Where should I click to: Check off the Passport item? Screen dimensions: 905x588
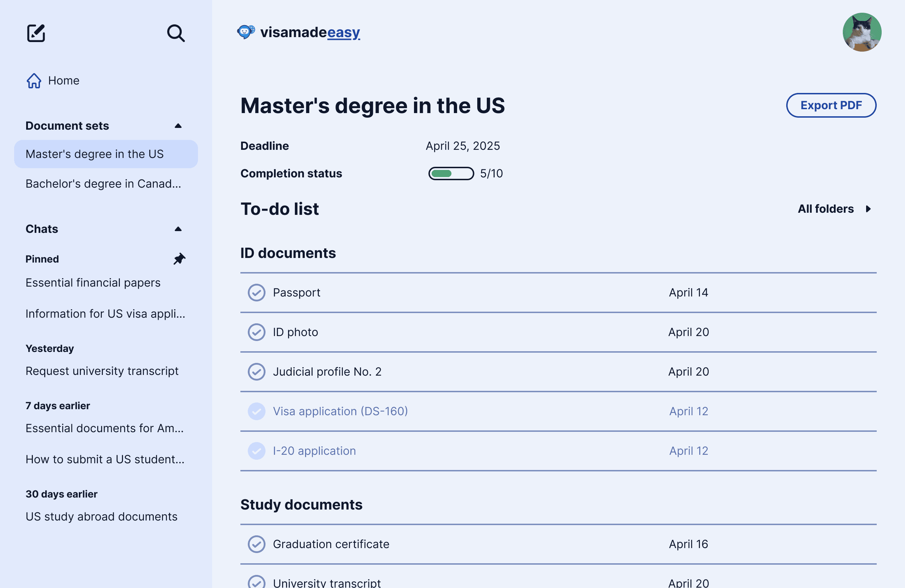coord(257,293)
